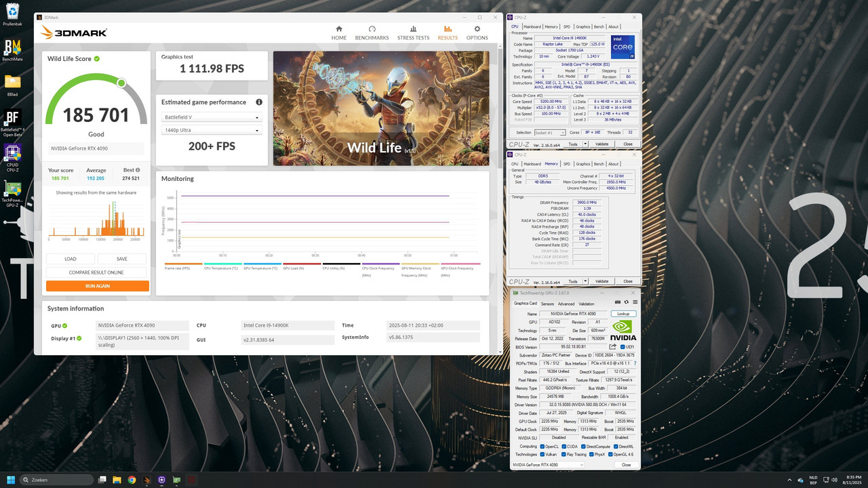This screenshot has height=488, width=868.
Task: Show hidden system tray icons
Action: [x=790, y=480]
